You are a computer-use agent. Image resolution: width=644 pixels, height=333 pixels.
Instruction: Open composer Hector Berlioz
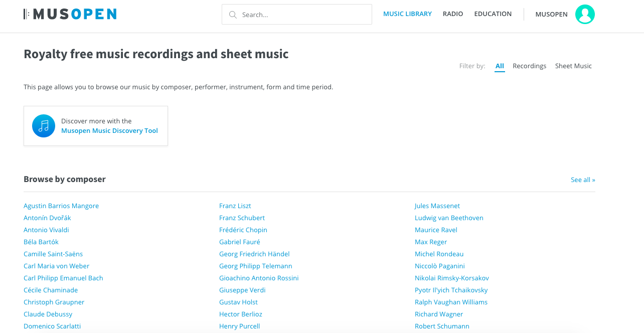(241, 314)
